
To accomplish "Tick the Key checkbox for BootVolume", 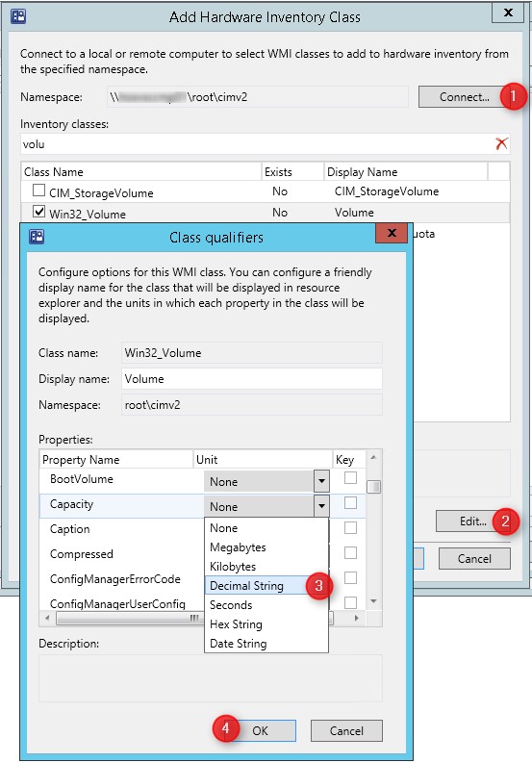I will (350, 478).
